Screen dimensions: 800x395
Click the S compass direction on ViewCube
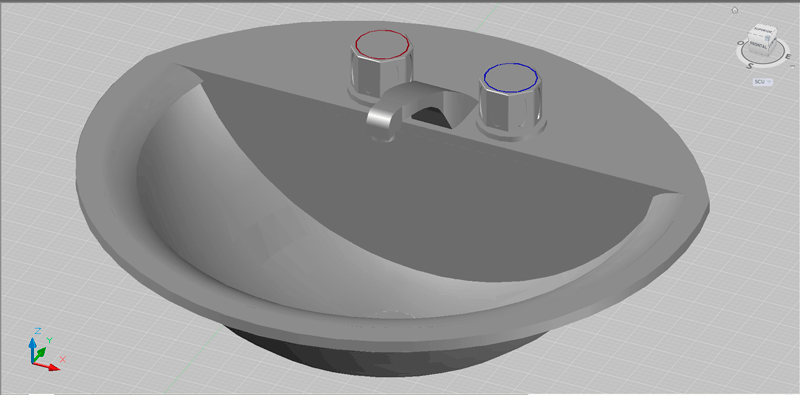(750, 66)
